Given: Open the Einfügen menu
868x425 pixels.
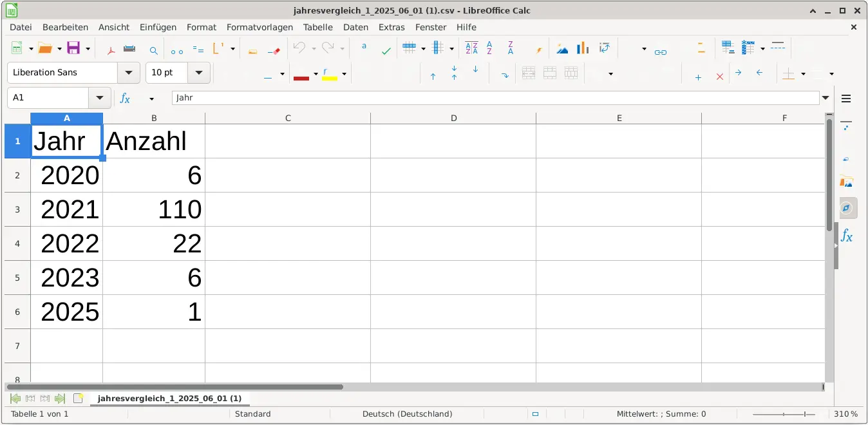Looking at the screenshot, I should point(158,27).
